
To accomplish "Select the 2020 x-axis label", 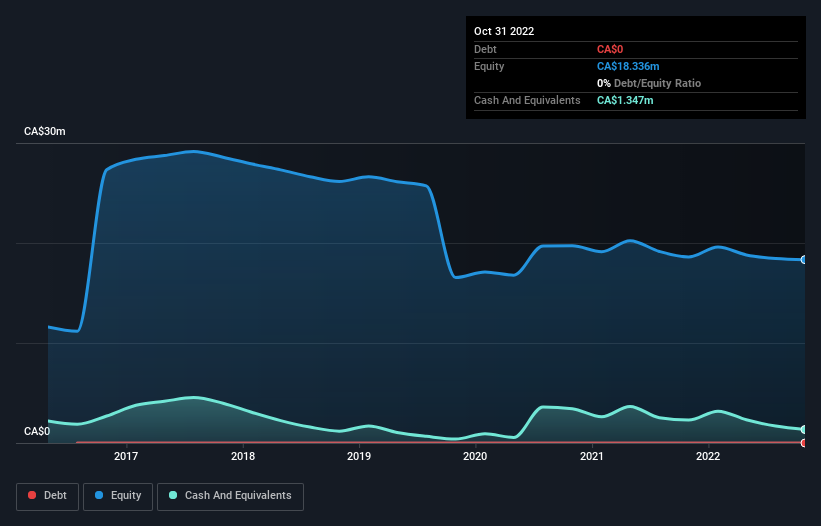I will 475,456.
